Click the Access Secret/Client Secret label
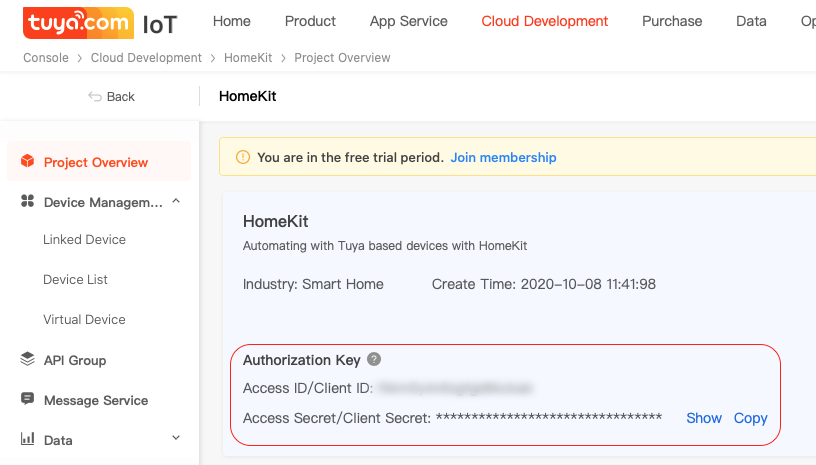 pos(337,418)
